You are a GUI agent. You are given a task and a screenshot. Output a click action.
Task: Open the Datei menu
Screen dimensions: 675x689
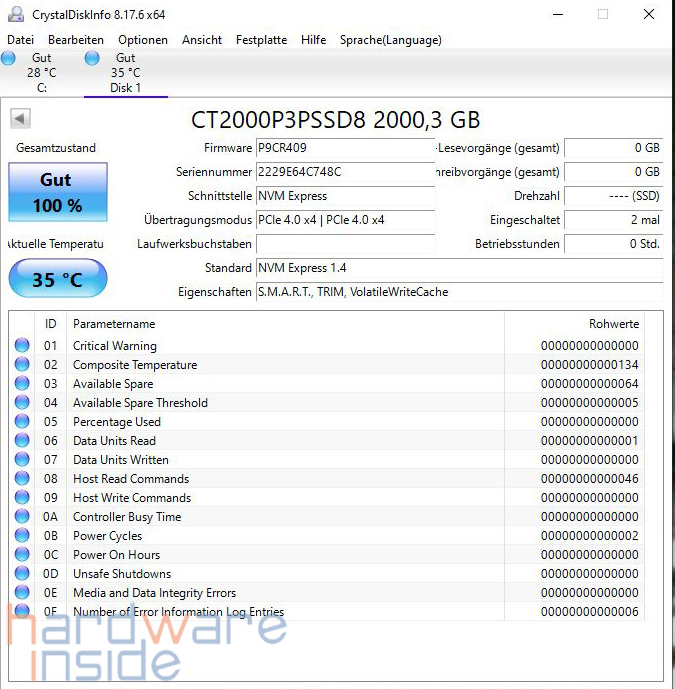(x=20, y=40)
